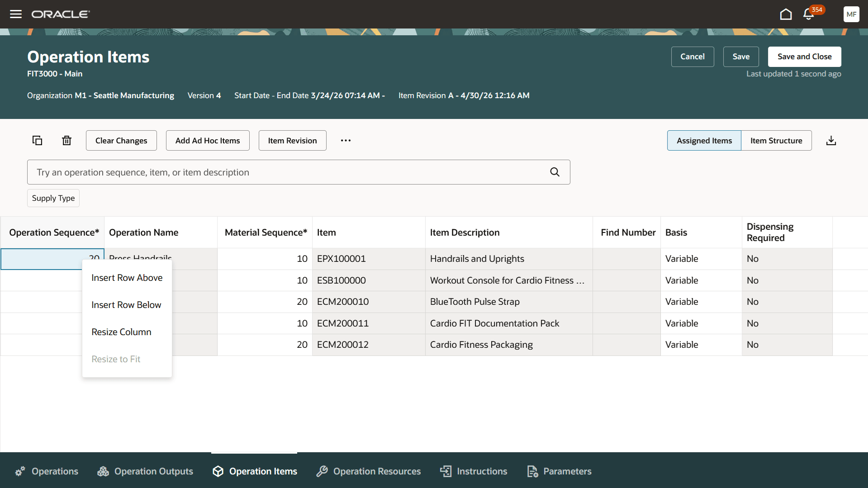
Task: Open the Parameters tab label
Action: (x=567, y=471)
